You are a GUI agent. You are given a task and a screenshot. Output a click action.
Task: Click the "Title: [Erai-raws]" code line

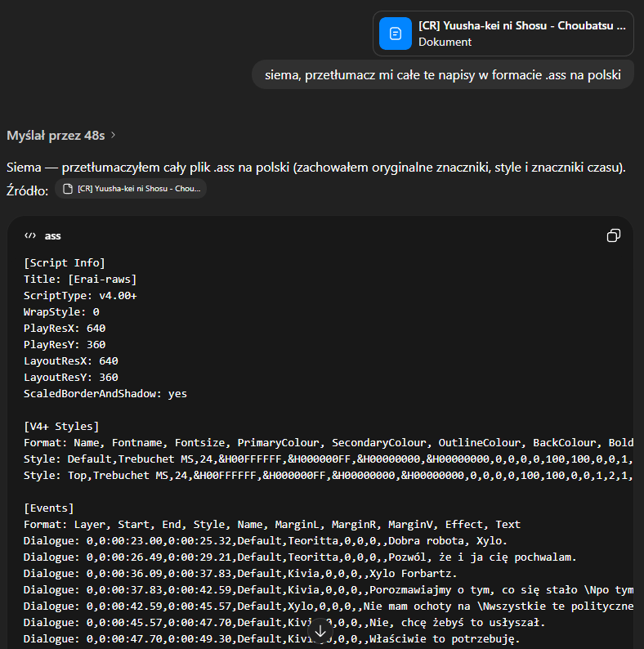coord(80,279)
